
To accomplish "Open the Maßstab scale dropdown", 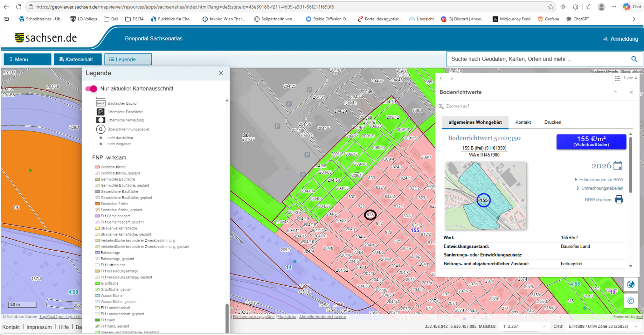I will 524,326.
